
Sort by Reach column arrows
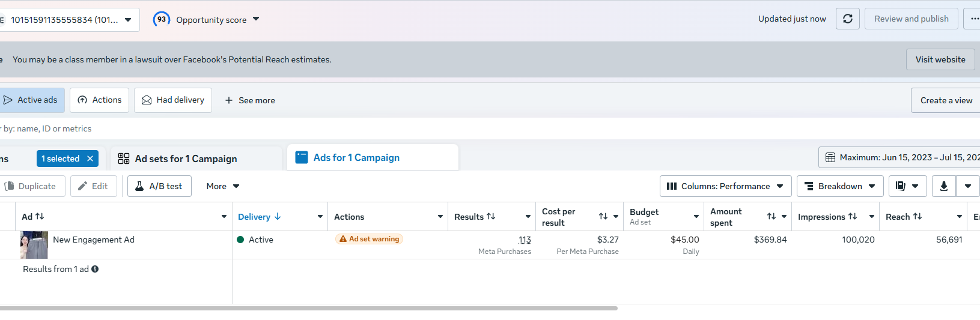pos(918,217)
